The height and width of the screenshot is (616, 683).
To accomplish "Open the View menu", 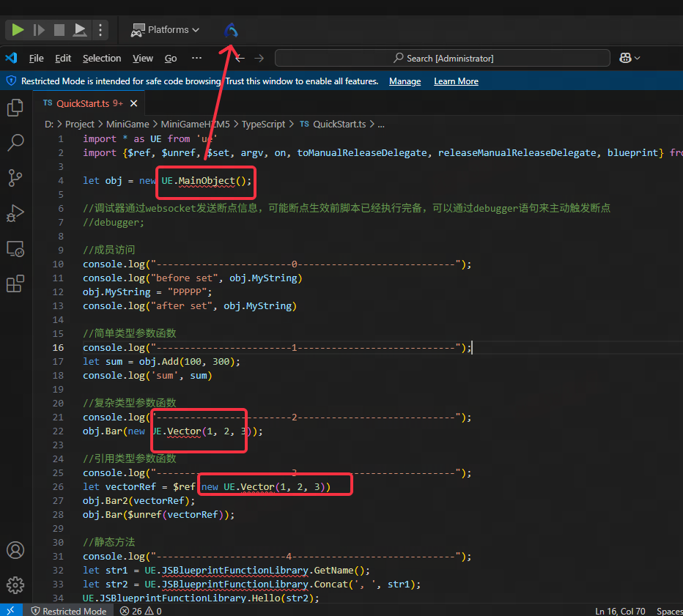I will click(143, 59).
